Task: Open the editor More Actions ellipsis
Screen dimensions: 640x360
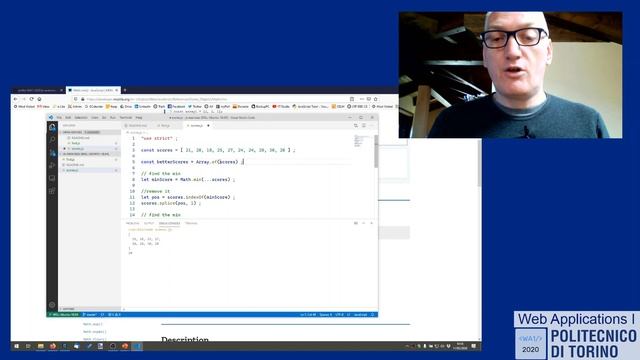Action: [x=371, y=126]
